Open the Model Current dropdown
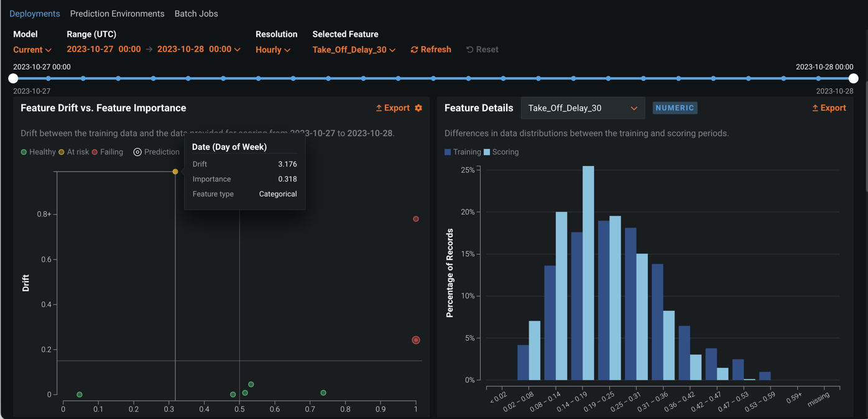The height and width of the screenshot is (419, 868). (32, 50)
